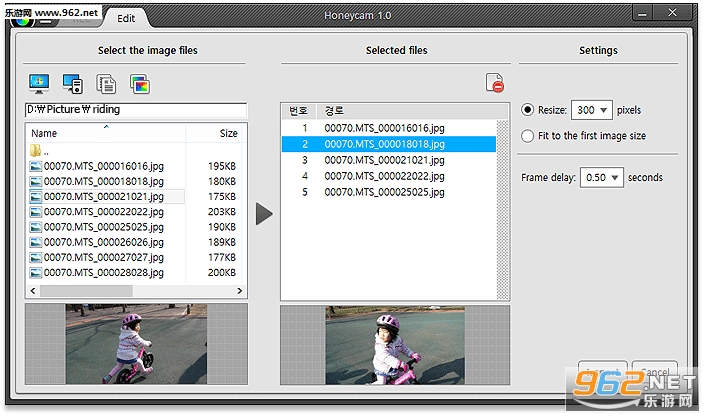Remove selected file with delete icon
The height and width of the screenshot is (417, 705).
coord(495,83)
